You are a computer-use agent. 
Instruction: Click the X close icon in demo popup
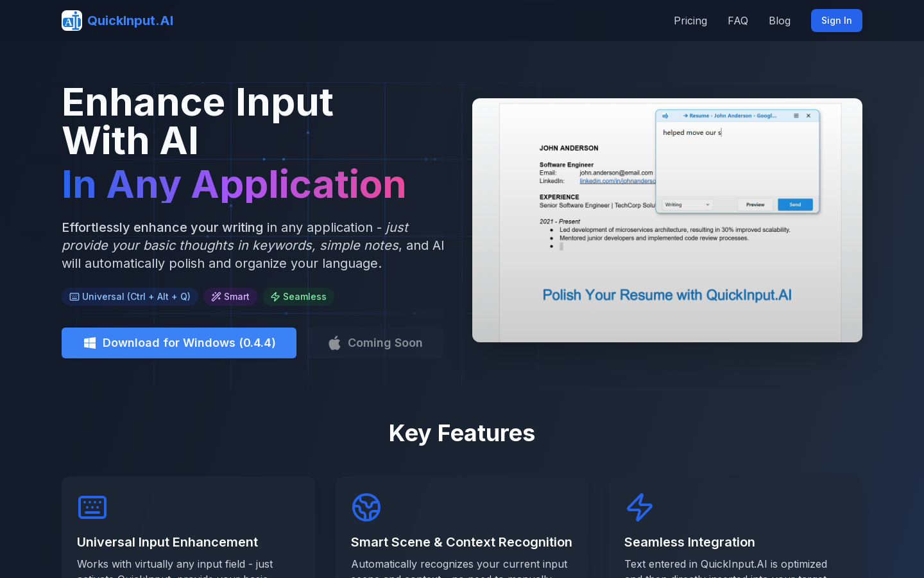point(809,116)
